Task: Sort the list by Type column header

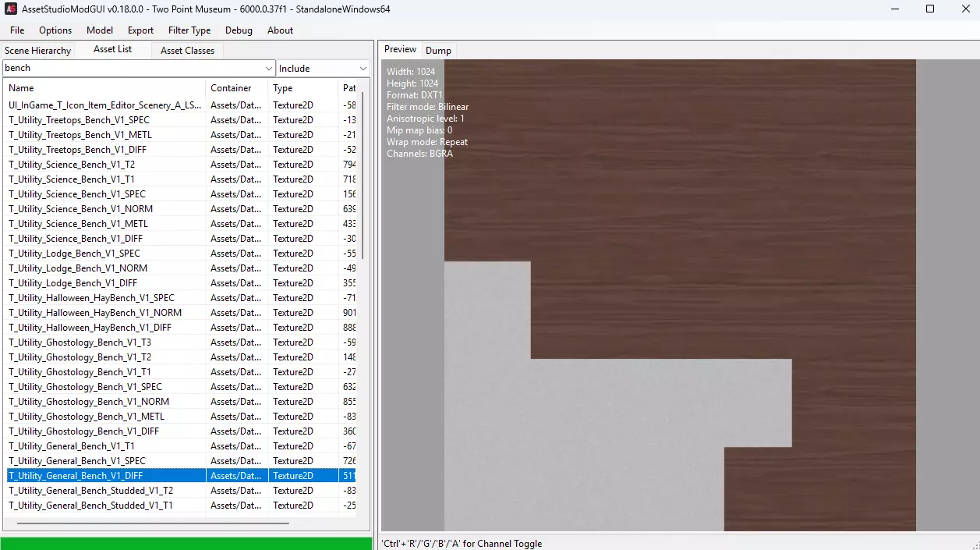Action: pos(302,88)
